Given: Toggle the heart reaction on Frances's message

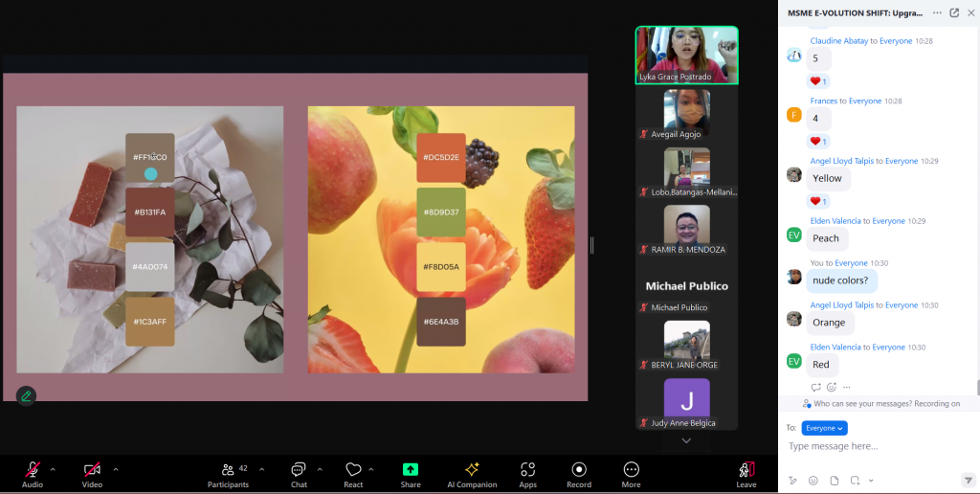Looking at the screenshot, I should 818,141.
